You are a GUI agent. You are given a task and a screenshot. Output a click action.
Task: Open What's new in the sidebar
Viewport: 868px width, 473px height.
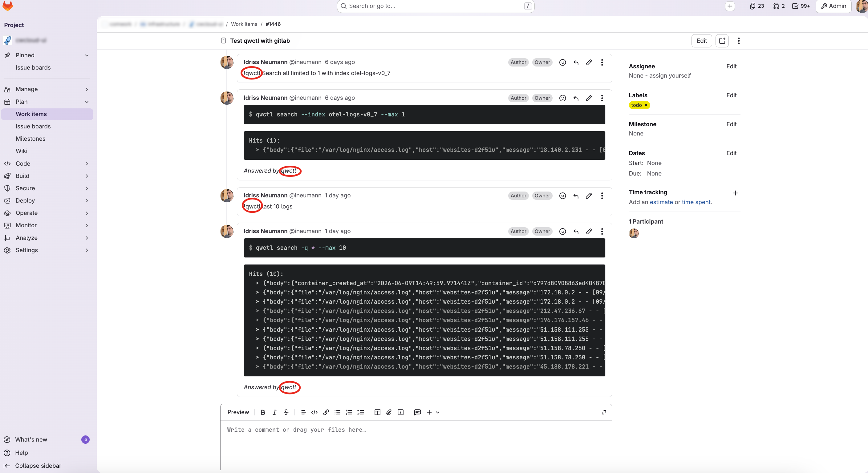(47, 440)
